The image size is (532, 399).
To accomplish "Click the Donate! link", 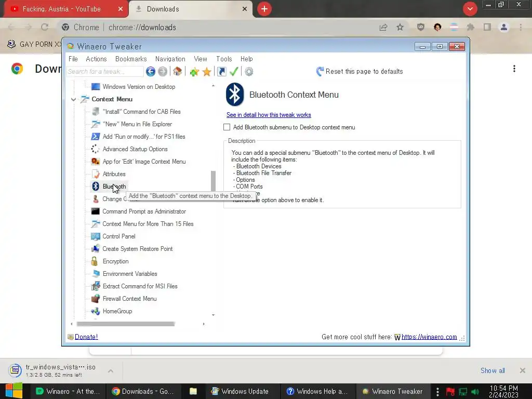I will (x=86, y=337).
